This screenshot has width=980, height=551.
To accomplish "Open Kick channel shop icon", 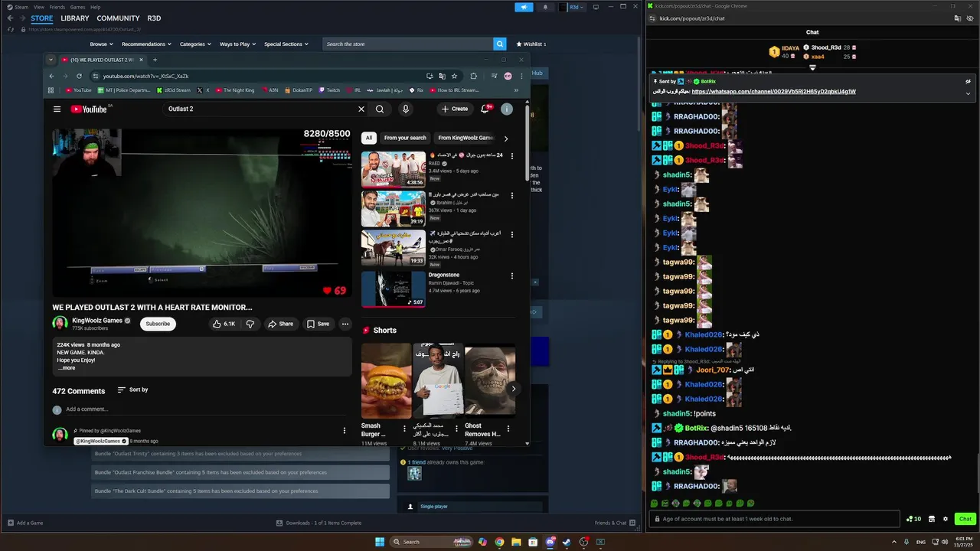I will pyautogui.click(x=932, y=519).
